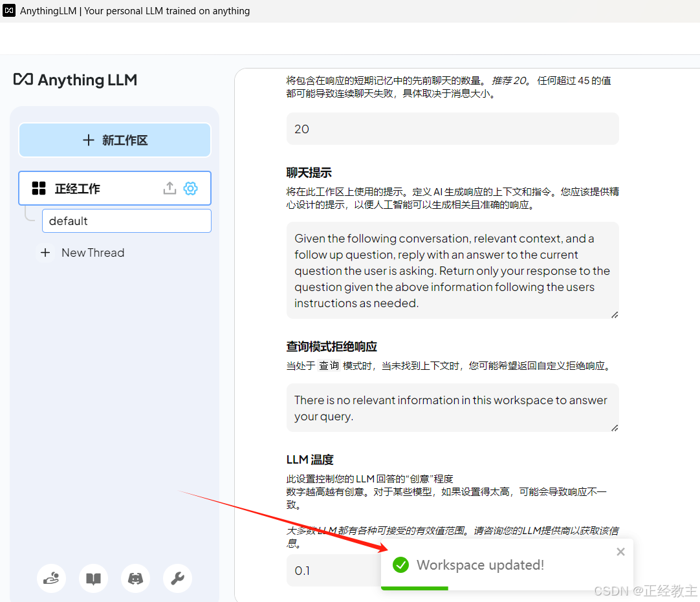Click the Workspace updated! message text

click(480, 565)
